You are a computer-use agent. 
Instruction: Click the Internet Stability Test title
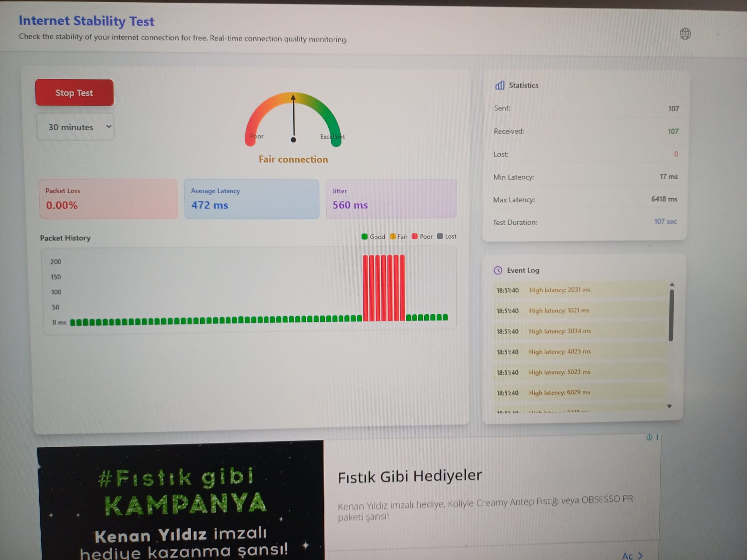coord(87,21)
